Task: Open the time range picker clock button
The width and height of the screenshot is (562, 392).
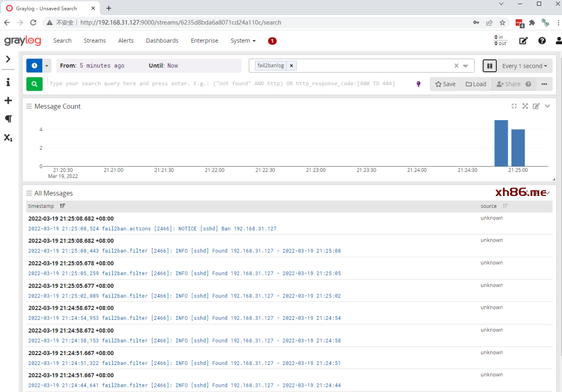Action: [x=34, y=66]
